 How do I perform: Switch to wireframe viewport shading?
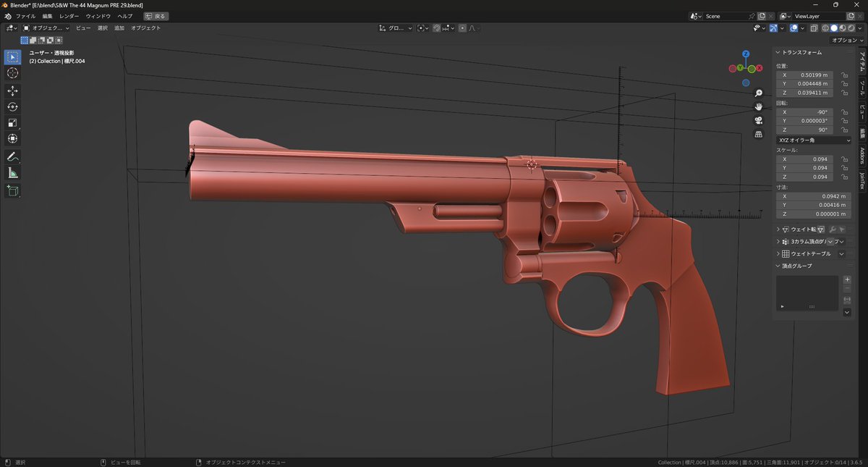point(825,28)
